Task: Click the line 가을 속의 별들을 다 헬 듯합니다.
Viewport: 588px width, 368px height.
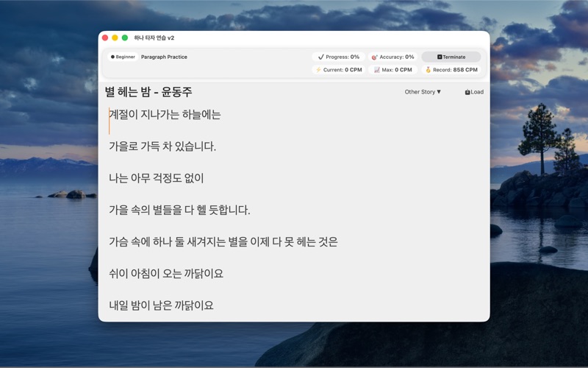Action: coord(179,210)
